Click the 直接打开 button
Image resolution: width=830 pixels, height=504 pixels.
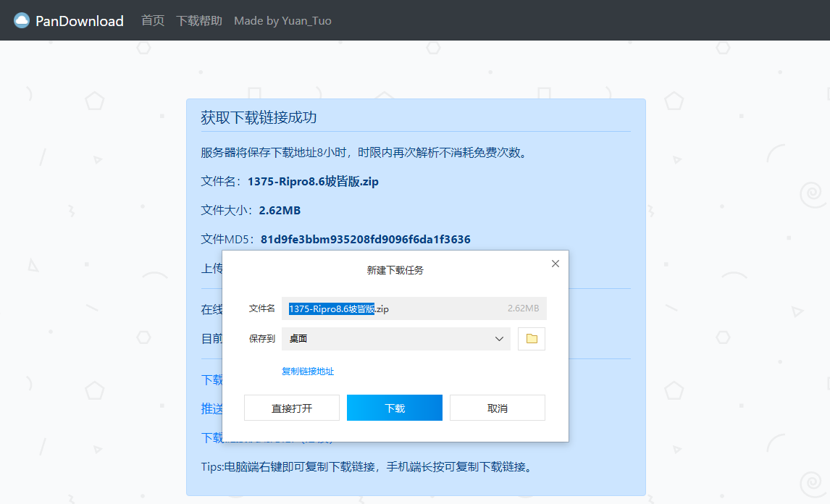(292, 408)
